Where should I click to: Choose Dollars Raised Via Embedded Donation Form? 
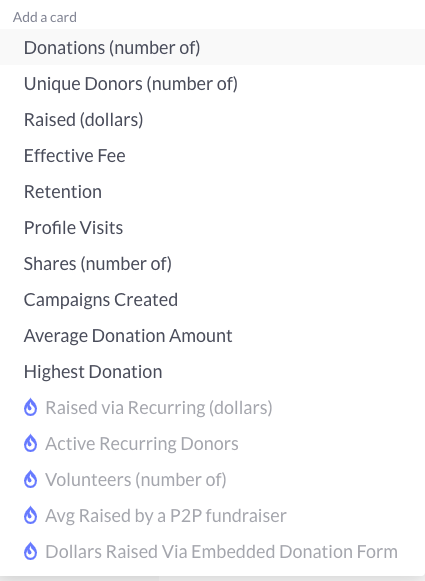212,551
